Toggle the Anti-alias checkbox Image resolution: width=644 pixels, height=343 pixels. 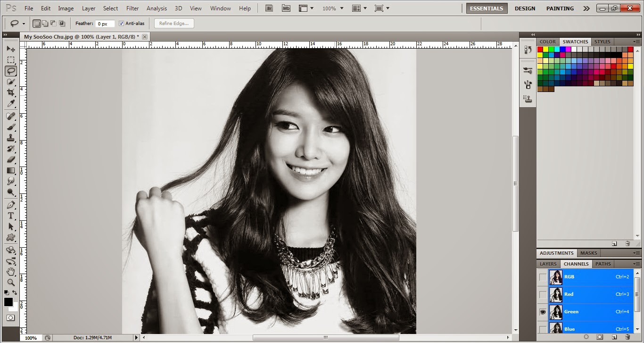point(122,23)
